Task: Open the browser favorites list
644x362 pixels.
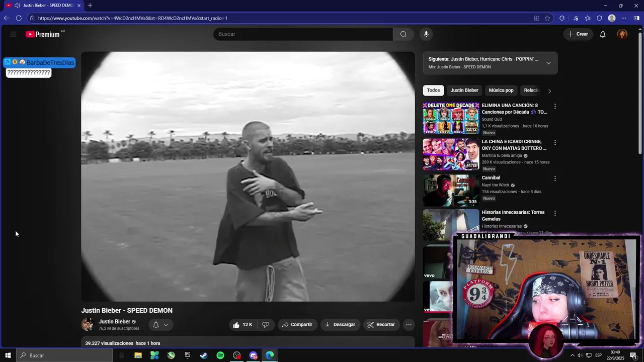Action: tap(588, 18)
